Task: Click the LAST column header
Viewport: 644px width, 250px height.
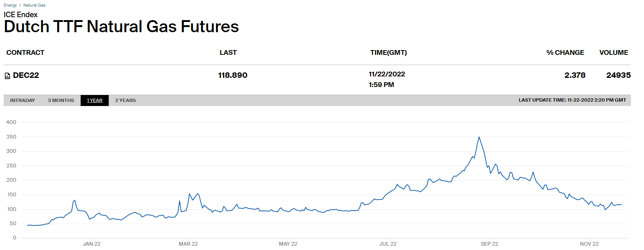Action: click(228, 53)
